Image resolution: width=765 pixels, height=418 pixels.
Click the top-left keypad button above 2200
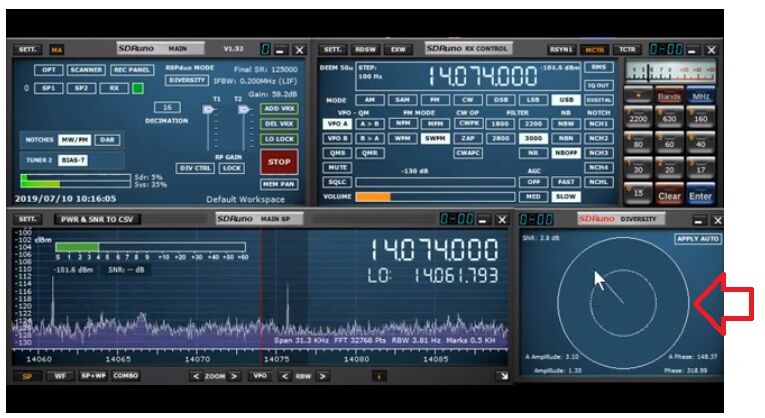638,95
